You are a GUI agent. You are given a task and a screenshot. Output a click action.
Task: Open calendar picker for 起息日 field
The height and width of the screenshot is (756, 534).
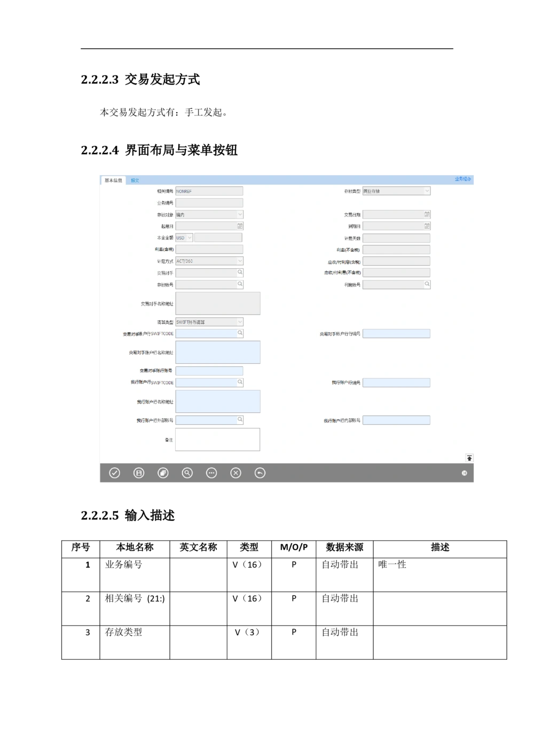(240, 226)
